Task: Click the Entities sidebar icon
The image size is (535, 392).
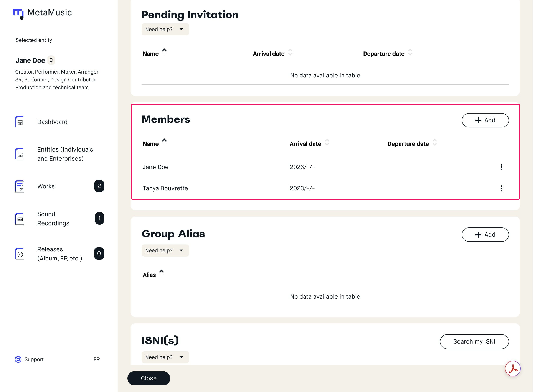Action: pyautogui.click(x=20, y=154)
